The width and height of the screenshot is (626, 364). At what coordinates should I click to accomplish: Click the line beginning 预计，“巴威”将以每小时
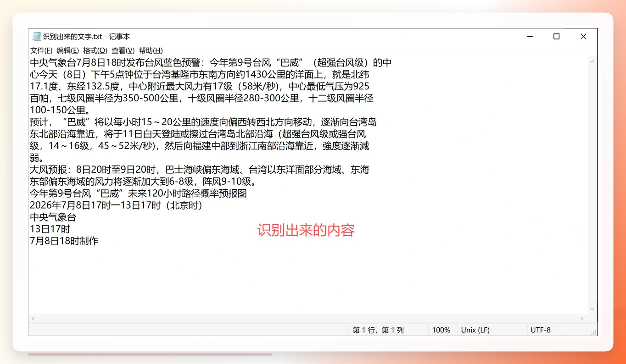[203, 122]
